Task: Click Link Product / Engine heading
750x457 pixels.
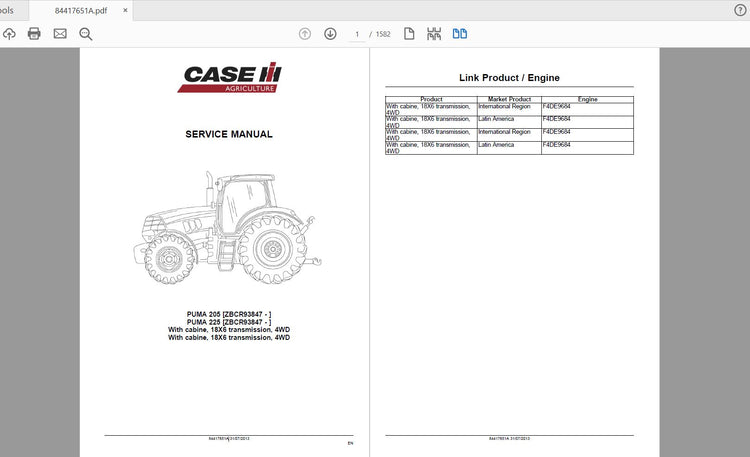Action: click(x=509, y=78)
